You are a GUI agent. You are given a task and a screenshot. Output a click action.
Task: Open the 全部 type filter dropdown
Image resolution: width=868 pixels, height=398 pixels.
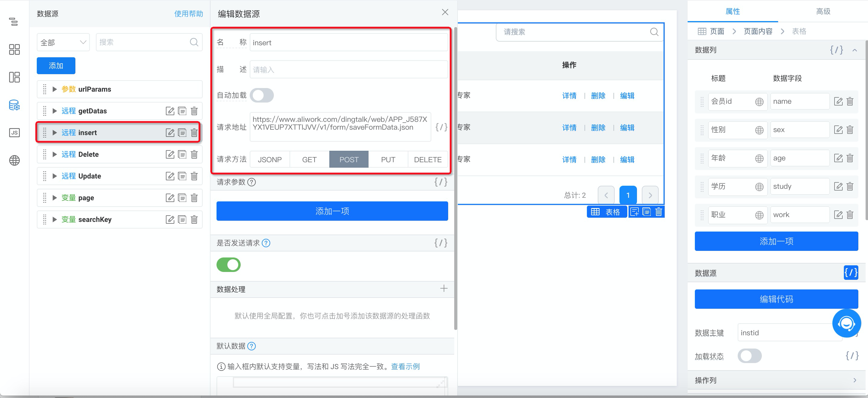tap(63, 42)
